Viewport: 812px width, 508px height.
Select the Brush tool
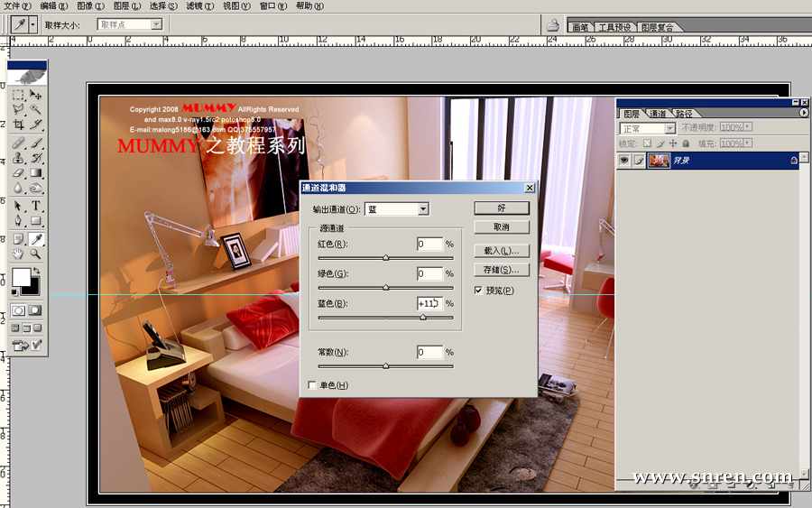35,143
